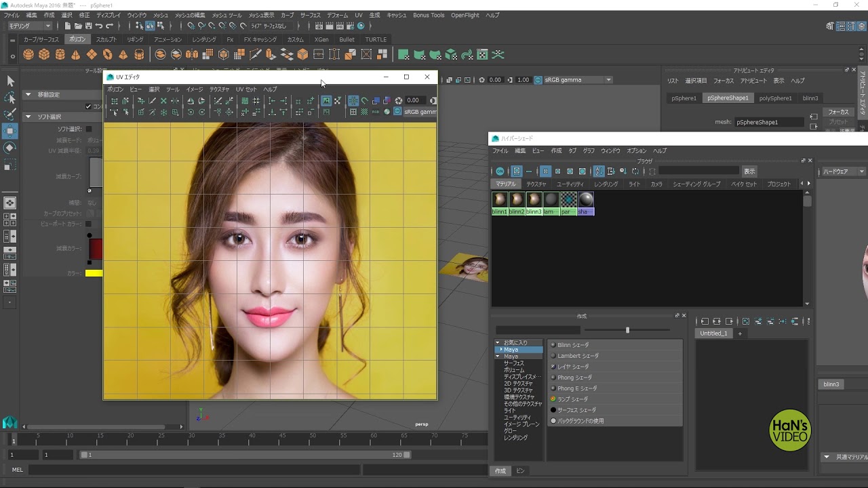Enable the ソフト選択 checkbox
The height and width of the screenshot is (488, 868).
pyautogui.click(x=88, y=129)
